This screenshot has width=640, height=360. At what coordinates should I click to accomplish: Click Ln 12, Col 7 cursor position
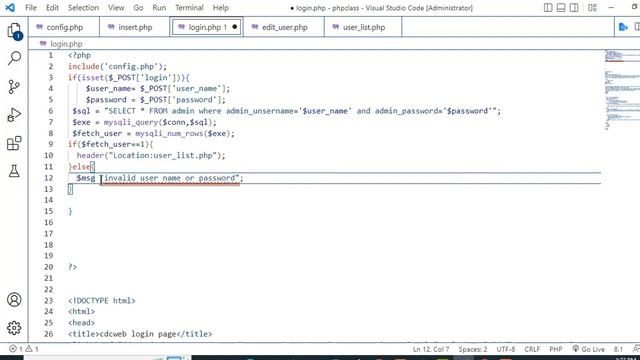click(x=431, y=349)
